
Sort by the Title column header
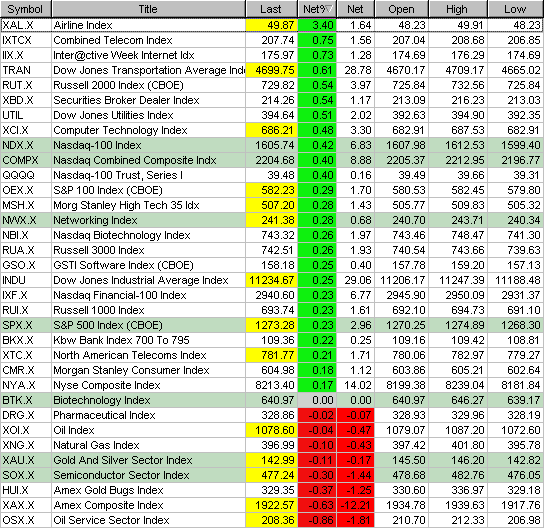[148, 9]
